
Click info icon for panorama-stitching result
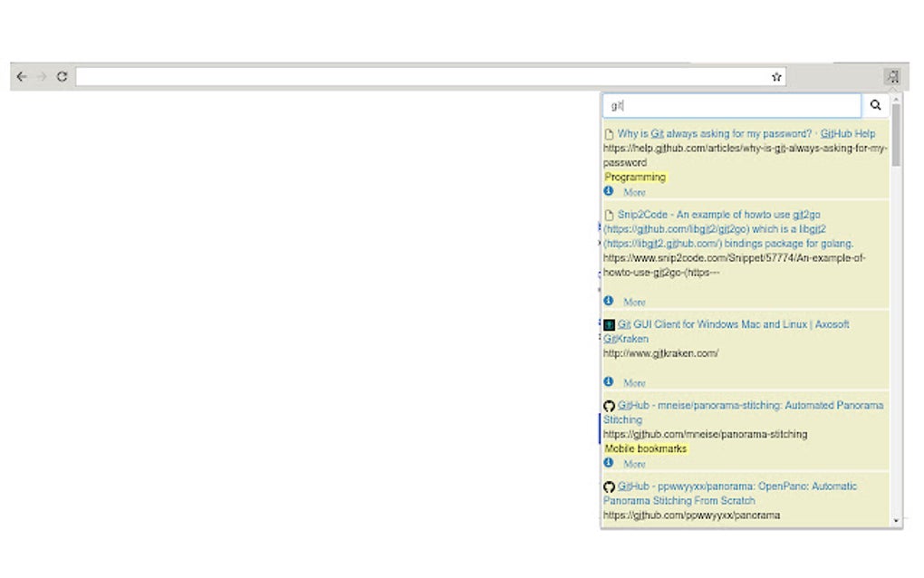pos(609,463)
